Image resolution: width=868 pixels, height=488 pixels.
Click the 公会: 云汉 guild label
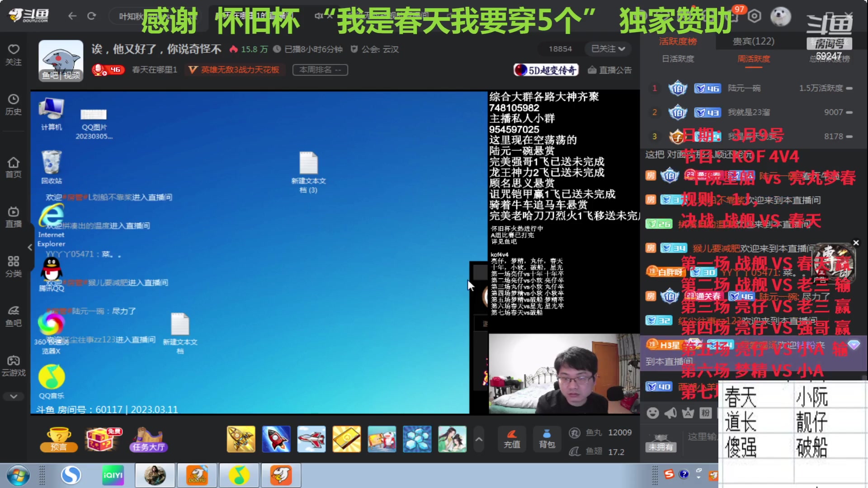(375, 49)
